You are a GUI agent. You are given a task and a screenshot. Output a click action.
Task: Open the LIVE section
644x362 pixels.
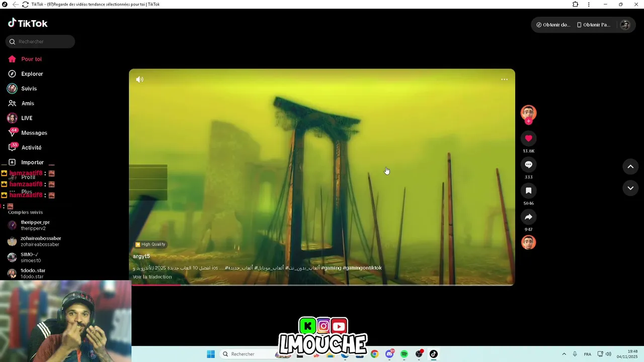coord(20,118)
